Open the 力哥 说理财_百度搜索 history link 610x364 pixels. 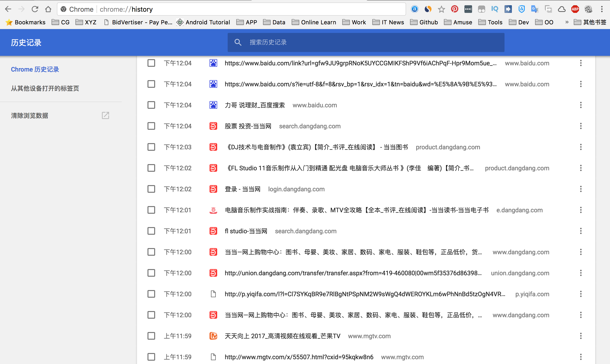[255, 105]
